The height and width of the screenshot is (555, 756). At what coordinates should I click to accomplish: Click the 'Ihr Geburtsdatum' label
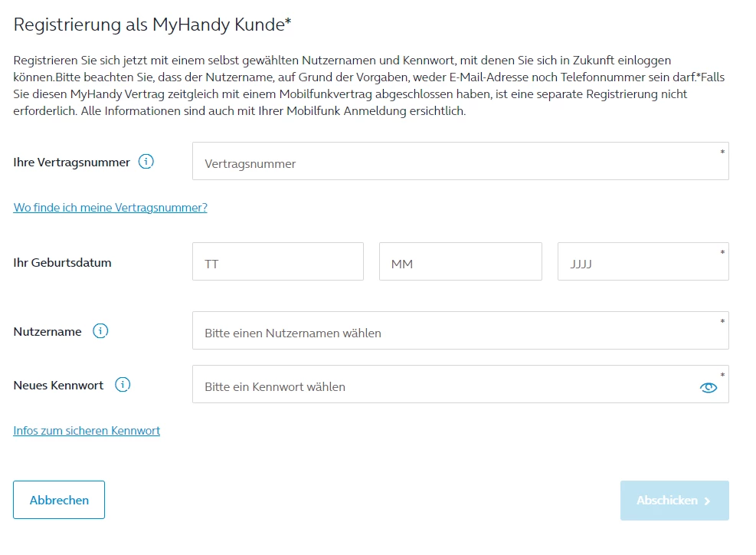(x=63, y=263)
